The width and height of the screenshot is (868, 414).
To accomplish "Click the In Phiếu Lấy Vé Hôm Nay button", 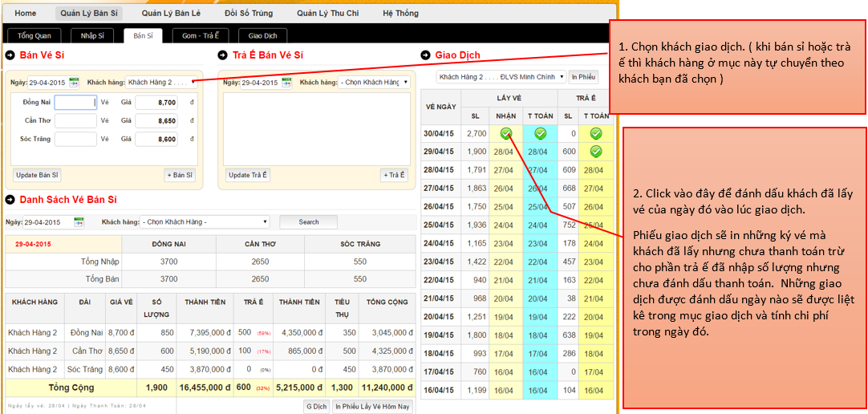I will 373,406.
